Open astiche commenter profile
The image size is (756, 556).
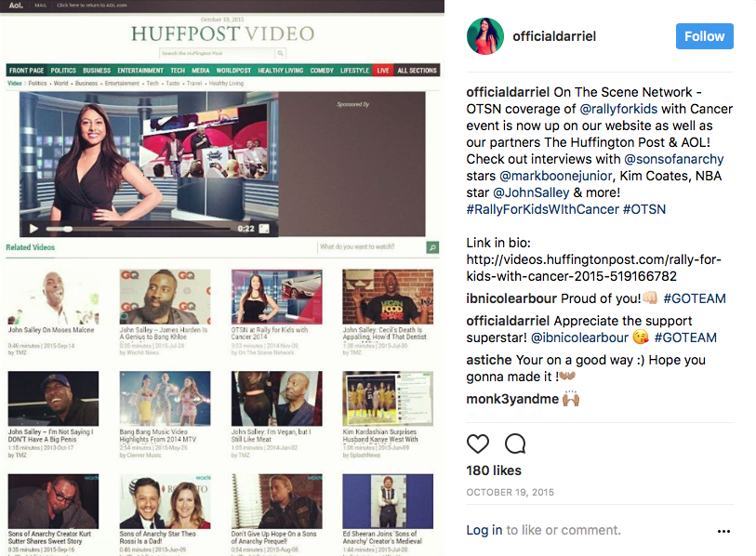(x=489, y=360)
